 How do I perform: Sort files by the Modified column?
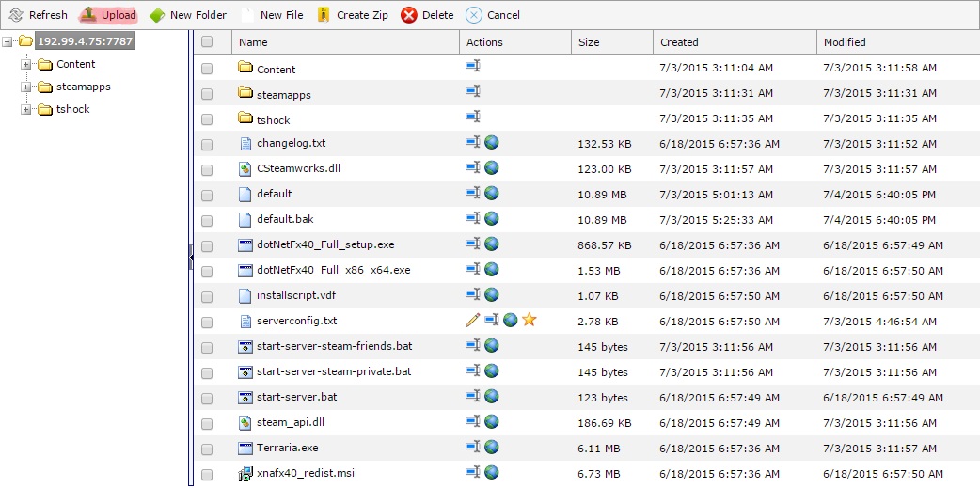tap(845, 42)
